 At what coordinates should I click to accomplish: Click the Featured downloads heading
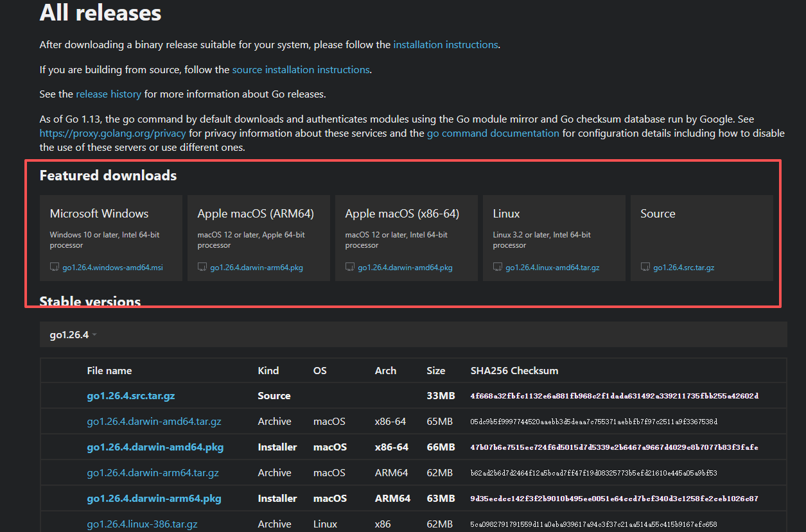point(108,175)
